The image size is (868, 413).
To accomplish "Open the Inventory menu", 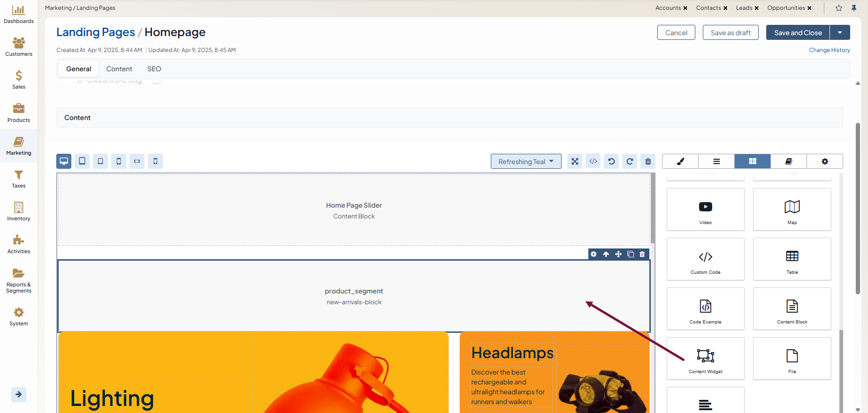I will [19, 211].
